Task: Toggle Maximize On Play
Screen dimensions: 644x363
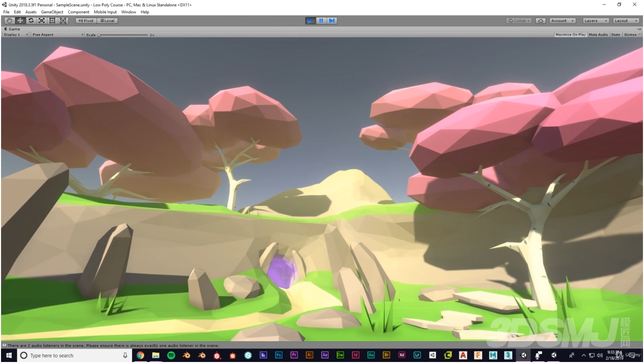Action: [571, 35]
